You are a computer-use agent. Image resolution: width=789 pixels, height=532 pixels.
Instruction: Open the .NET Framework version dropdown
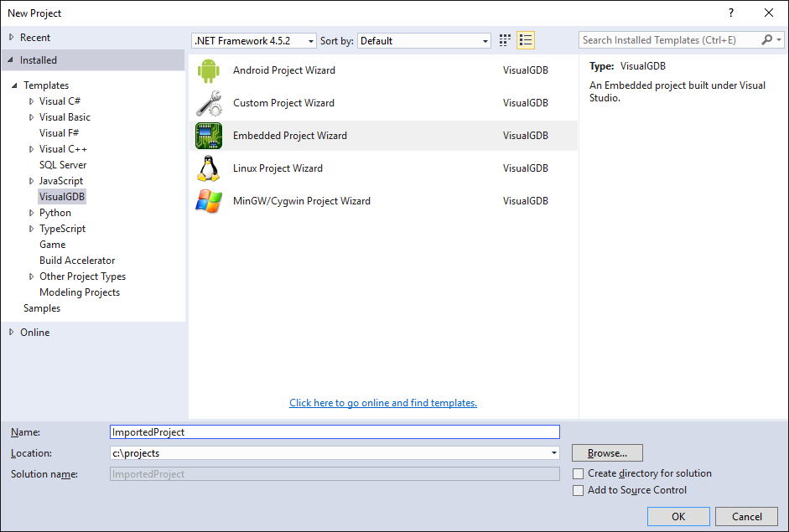[x=254, y=41]
